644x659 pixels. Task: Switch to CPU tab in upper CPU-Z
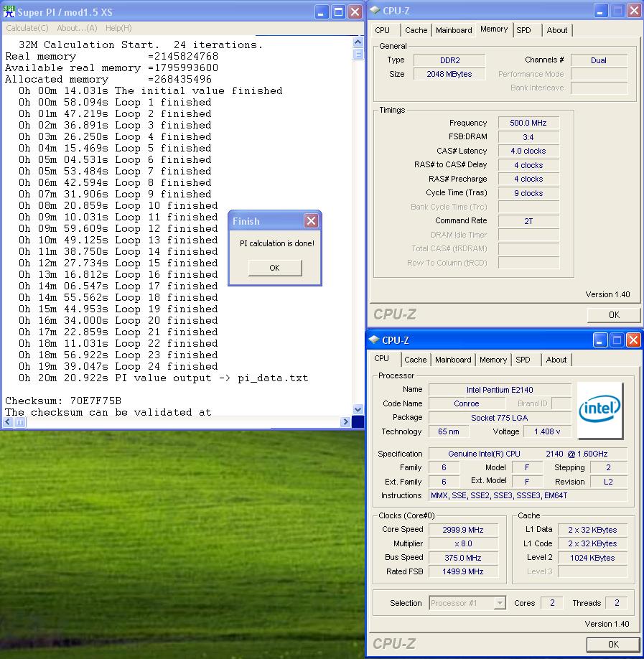383,30
